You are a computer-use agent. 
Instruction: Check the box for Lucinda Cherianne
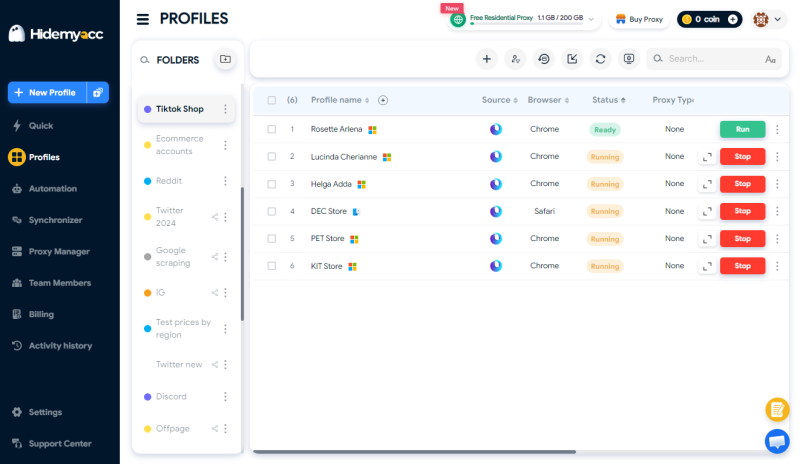[x=271, y=157]
